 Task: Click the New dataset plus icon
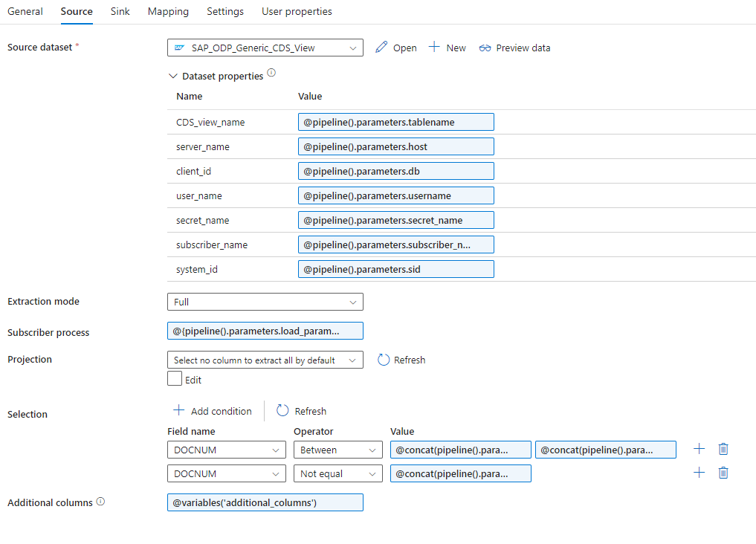(435, 48)
